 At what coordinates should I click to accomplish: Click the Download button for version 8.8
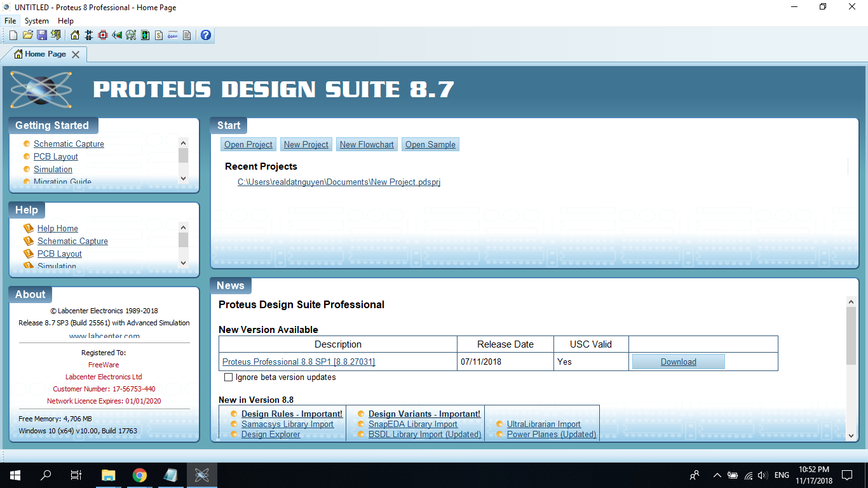point(678,362)
